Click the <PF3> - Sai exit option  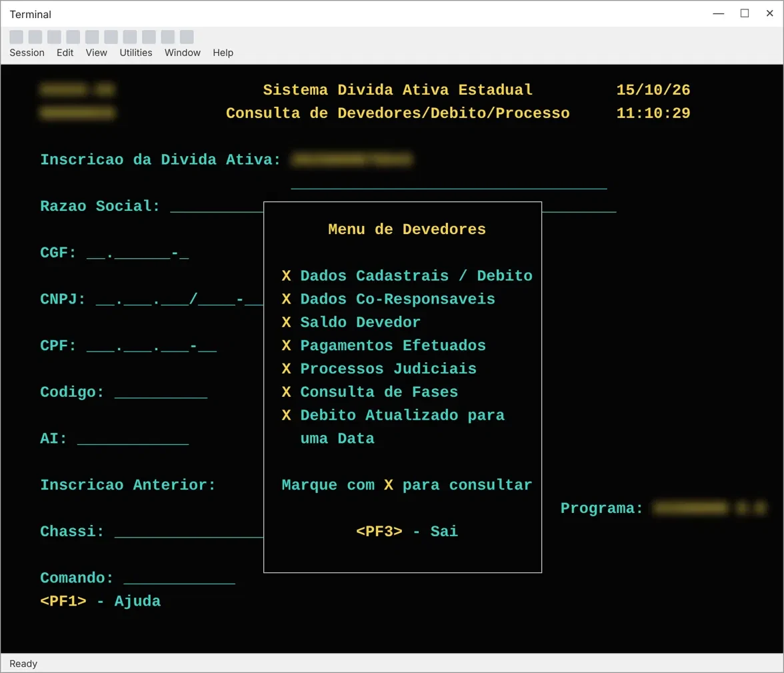point(407,532)
